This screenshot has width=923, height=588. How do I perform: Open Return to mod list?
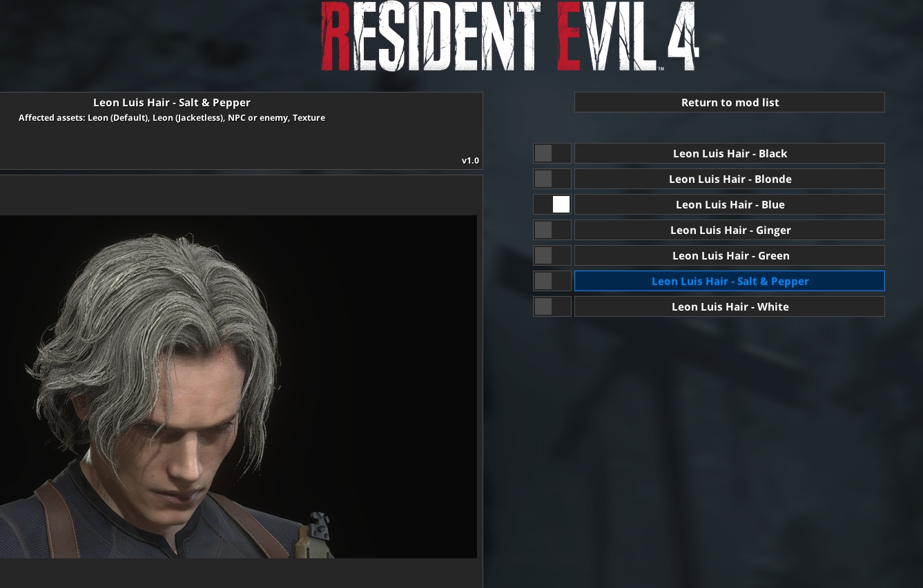730,102
